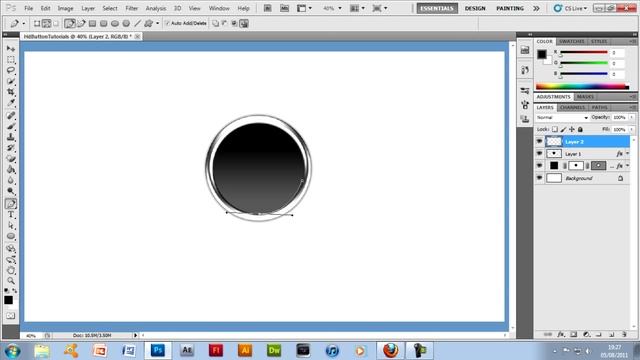Select the Background layer row
This screenshot has height=360, width=640.
582,178
